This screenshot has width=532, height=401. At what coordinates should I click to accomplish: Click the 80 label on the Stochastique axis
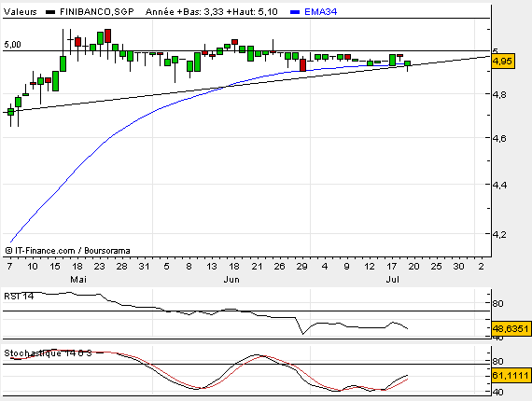pos(498,361)
